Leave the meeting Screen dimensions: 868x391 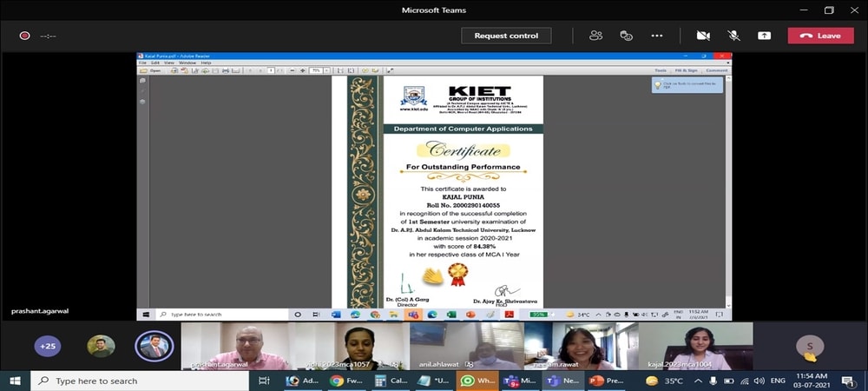pyautogui.click(x=820, y=36)
